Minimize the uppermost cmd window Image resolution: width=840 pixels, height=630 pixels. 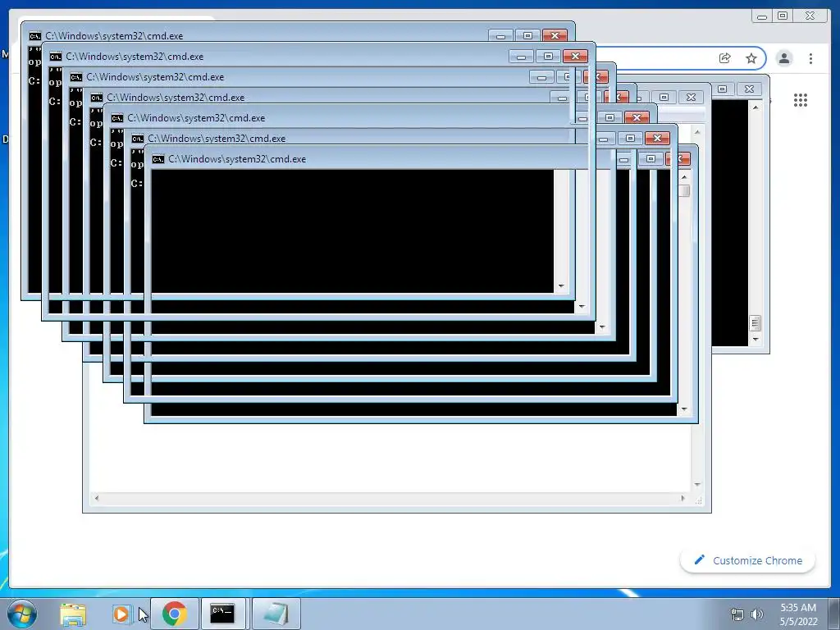click(x=500, y=36)
